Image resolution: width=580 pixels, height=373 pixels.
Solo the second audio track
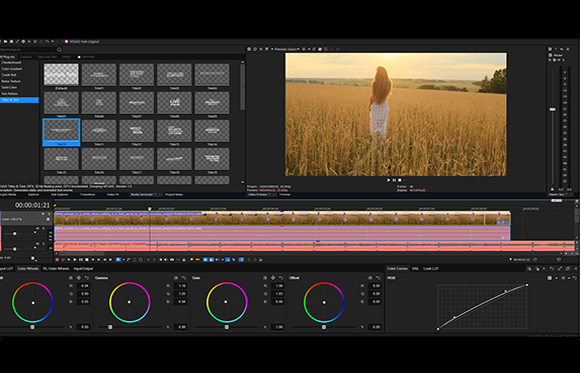(43, 244)
